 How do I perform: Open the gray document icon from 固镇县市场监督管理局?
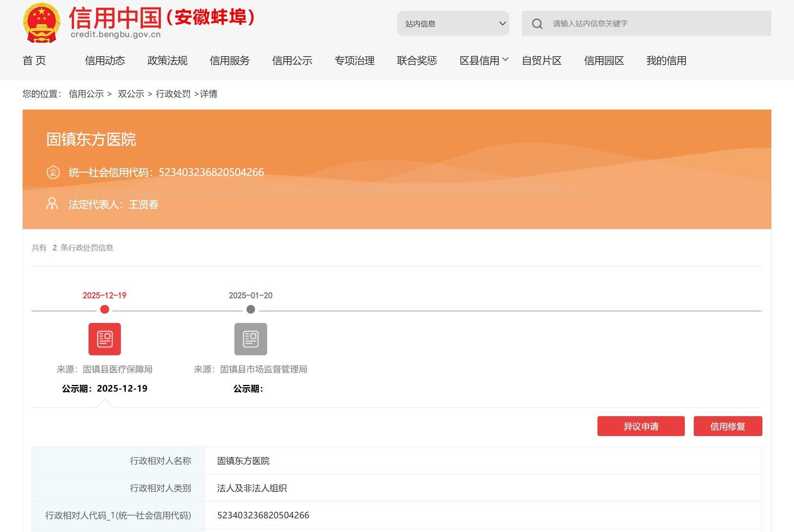point(250,339)
